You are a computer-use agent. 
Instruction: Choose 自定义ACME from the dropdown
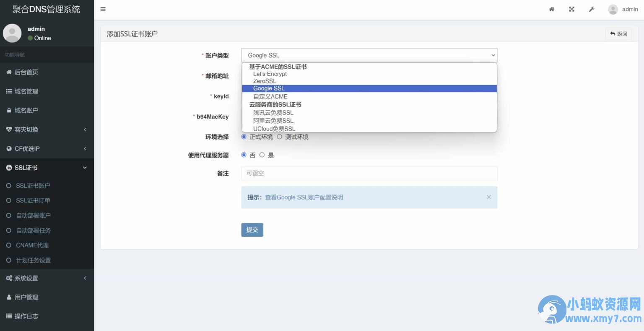point(369,96)
